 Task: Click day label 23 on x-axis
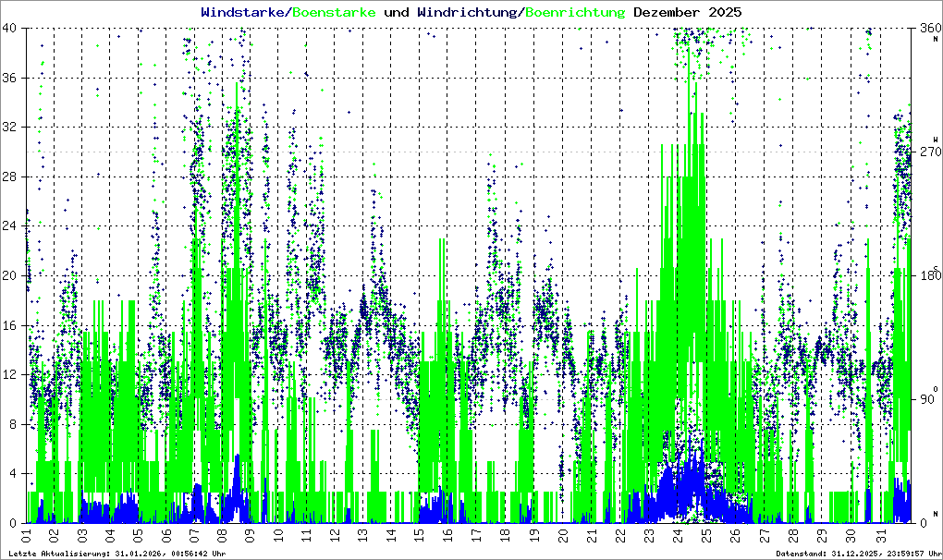pyautogui.click(x=649, y=535)
